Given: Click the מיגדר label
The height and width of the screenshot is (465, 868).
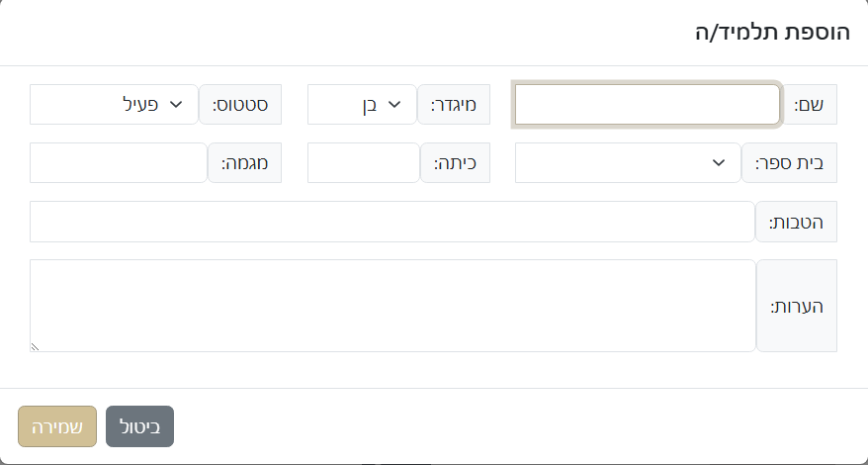Looking at the screenshot, I should 454,105.
